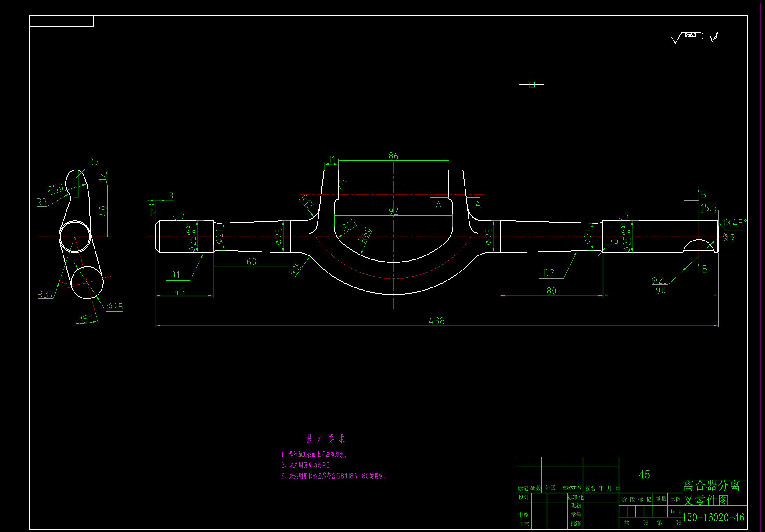Click the 批准 cell
Image resolution: width=765 pixels, height=532 pixels.
(576, 523)
